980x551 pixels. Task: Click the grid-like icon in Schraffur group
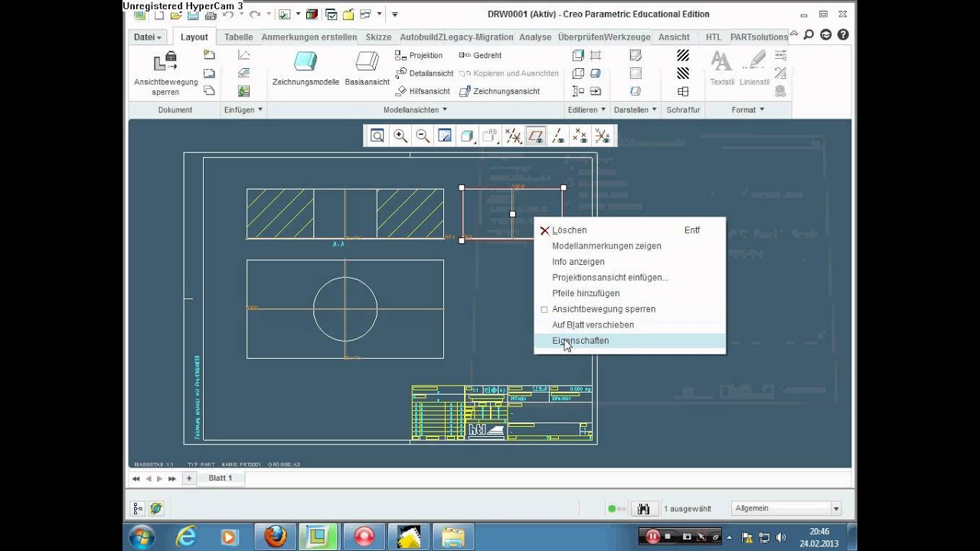click(x=683, y=91)
